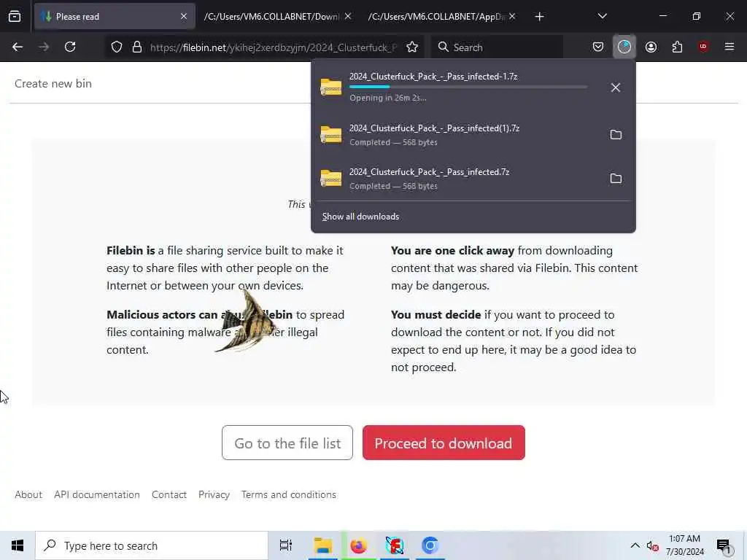This screenshot has width=747, height=560.
Task: Open the notification center icon
Action: [x=724, y=545]
